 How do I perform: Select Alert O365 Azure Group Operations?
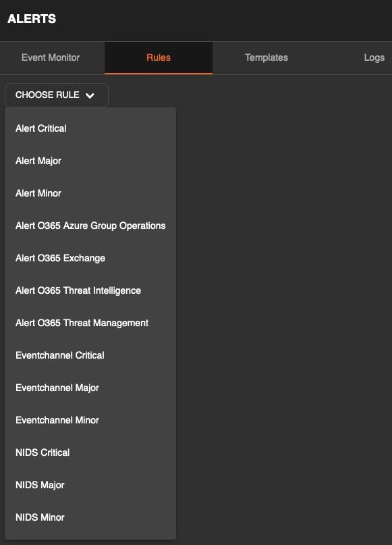[x=90, y=226]
